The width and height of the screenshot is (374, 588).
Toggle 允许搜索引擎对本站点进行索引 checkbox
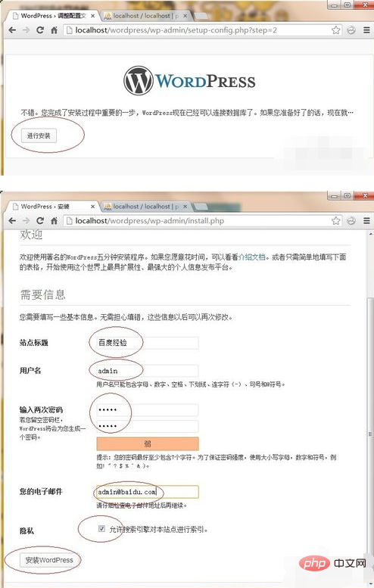point(101,529)
